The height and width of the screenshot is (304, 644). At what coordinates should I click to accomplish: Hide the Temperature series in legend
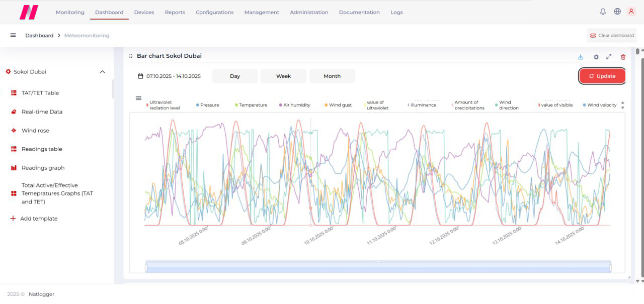click(x=253, y=105)
